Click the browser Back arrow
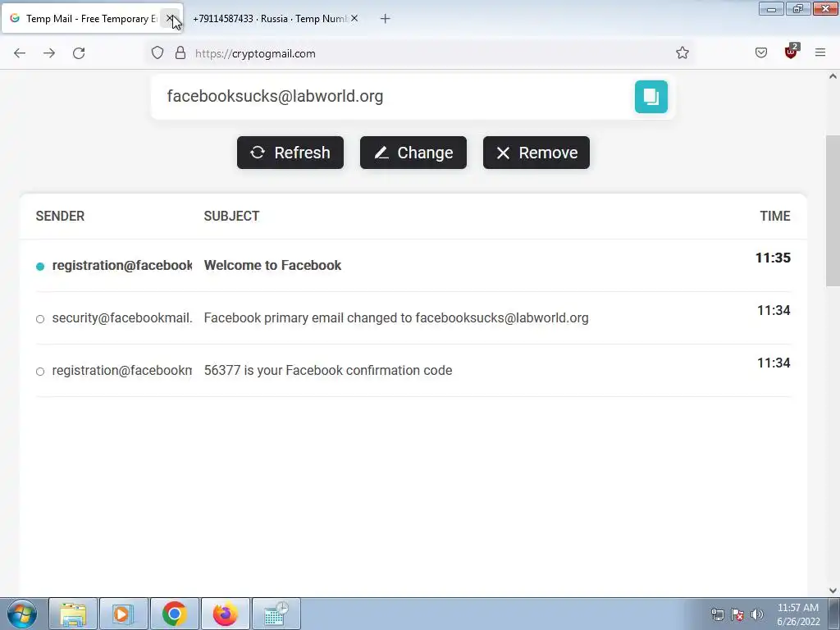Image resolution: width=840 pixels, height=630 pixels. pyautogui.click(x=20, y=53)
